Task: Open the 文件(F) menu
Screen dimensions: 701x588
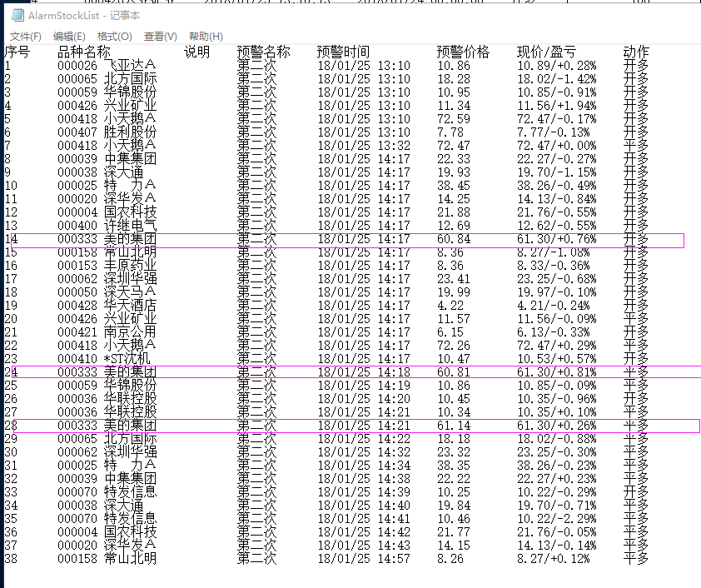Action: pyautogui.click(x=26, y=37)
